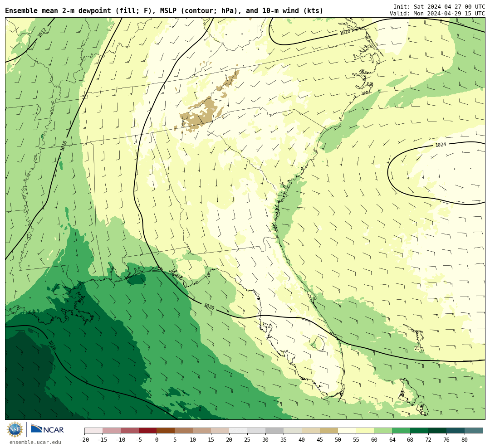The image size is (490, 448).
Task: Pick the 76 to 80 dark teal swatch
Action: [456, 430]
